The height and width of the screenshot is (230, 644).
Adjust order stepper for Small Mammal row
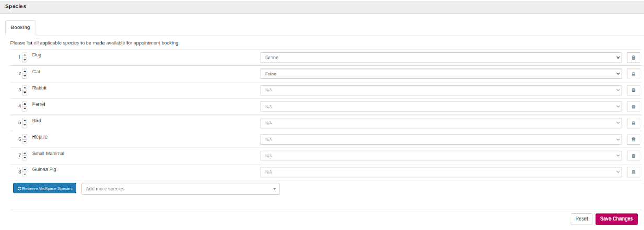click(x=25, y=156)
